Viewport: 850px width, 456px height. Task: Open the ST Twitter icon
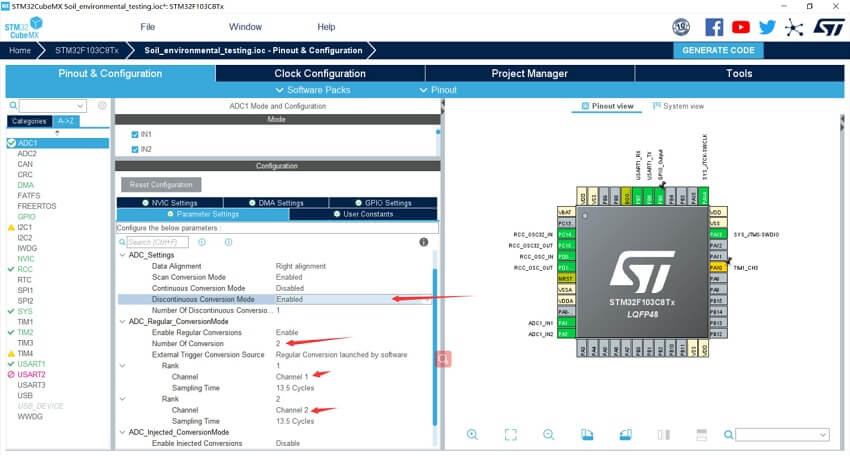[x=767, y=27]
